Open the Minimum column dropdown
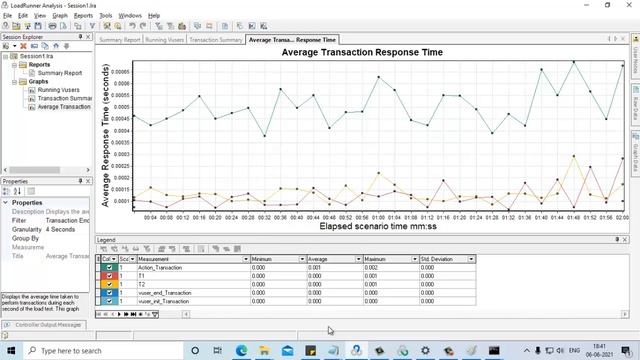 [302, 259]
